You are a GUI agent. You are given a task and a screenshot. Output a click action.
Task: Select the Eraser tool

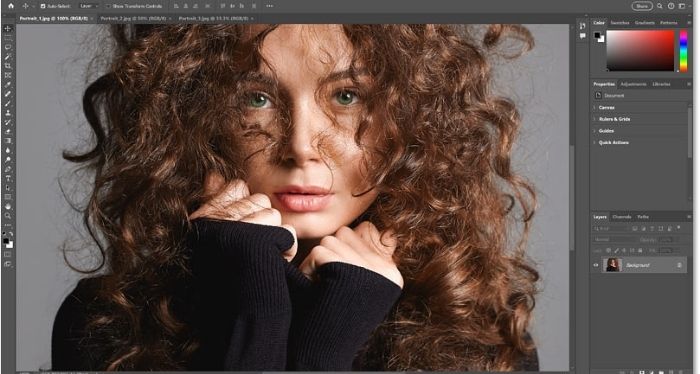[8, 131]
